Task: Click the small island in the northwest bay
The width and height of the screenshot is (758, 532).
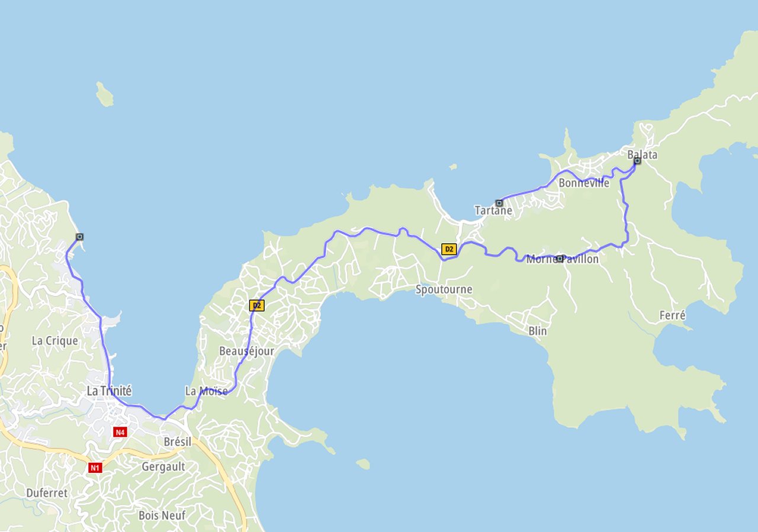Action: pyautogui.click(x=104, y=95)
